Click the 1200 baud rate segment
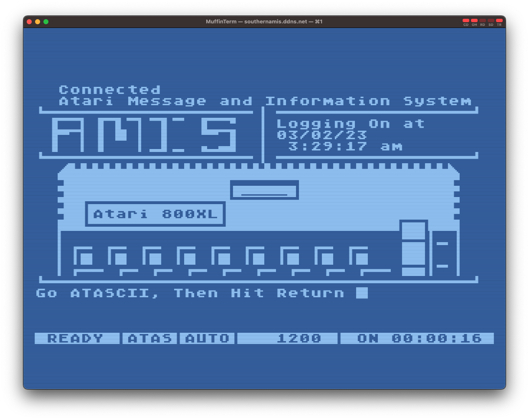Image resolution: width=529 pixels, height=420 pixels. (x=299, y=338)
